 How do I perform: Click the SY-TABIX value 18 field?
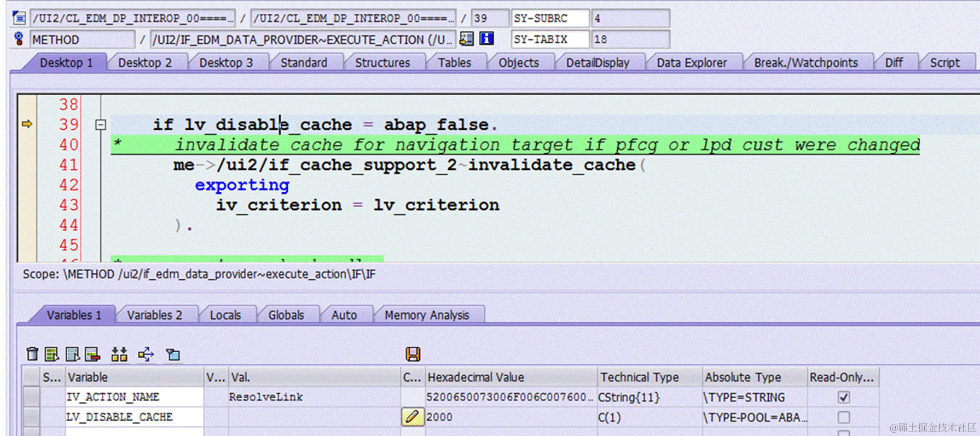pyautogui.click(x=630, y=39)
